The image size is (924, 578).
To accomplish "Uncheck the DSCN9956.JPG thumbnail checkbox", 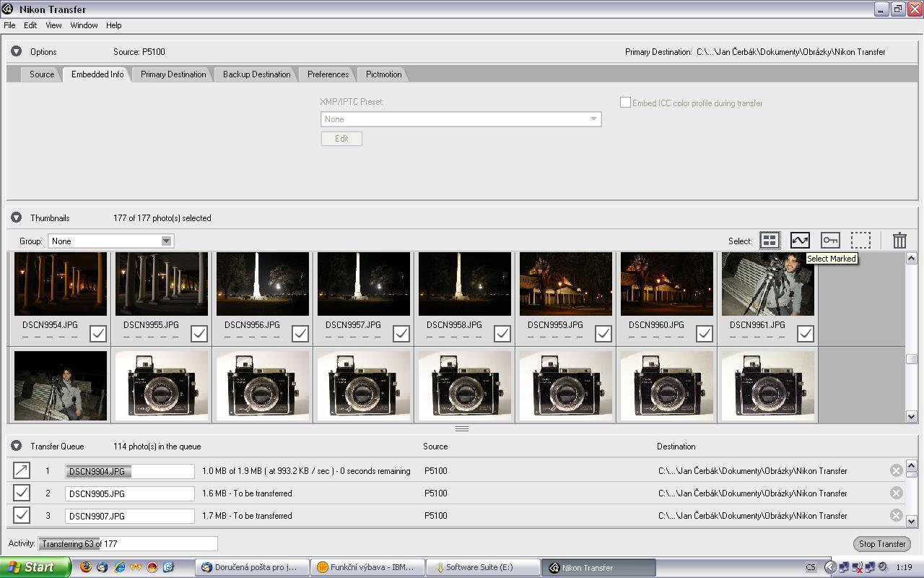I will (300, 333).
